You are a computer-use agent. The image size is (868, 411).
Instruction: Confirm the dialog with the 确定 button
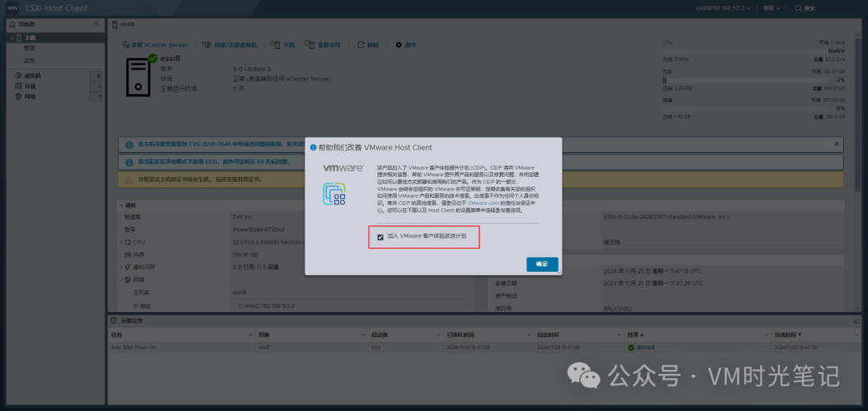pos(542,264)
